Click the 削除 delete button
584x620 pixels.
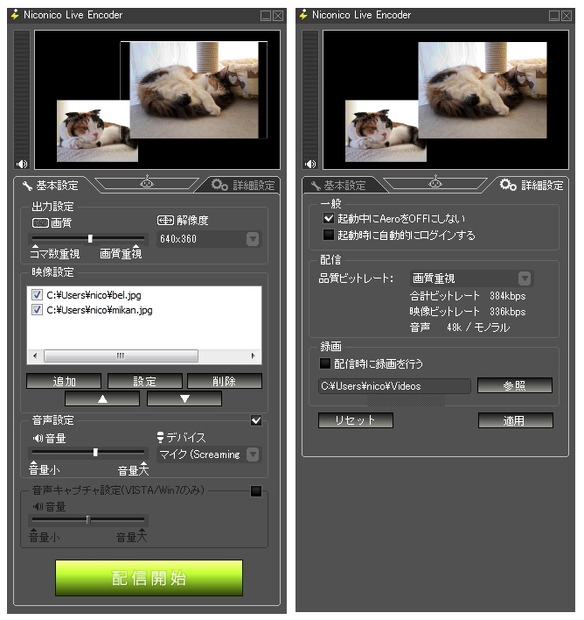pyautogui.click(x=224, y=381)
